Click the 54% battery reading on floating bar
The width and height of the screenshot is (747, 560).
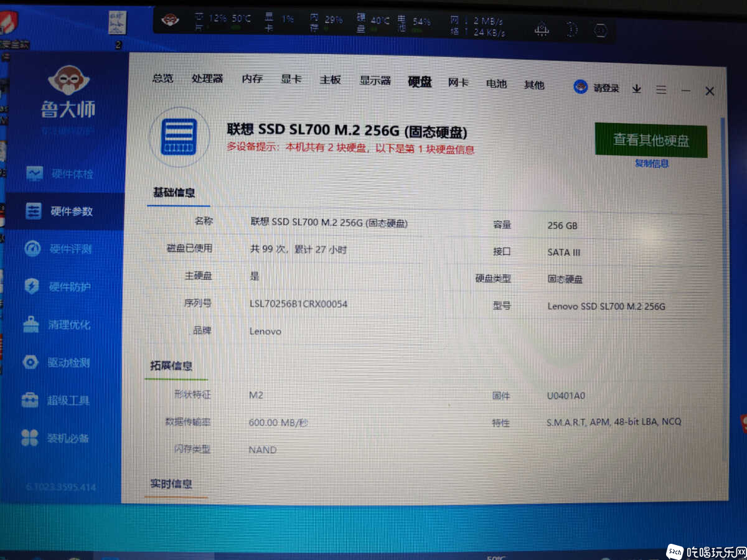point(421,22)
